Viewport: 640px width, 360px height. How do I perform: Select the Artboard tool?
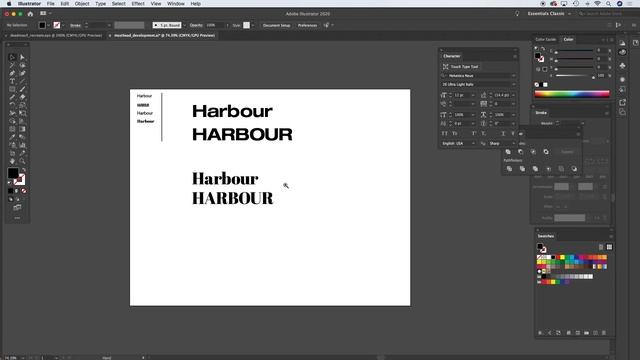click(x=12, y=153)
